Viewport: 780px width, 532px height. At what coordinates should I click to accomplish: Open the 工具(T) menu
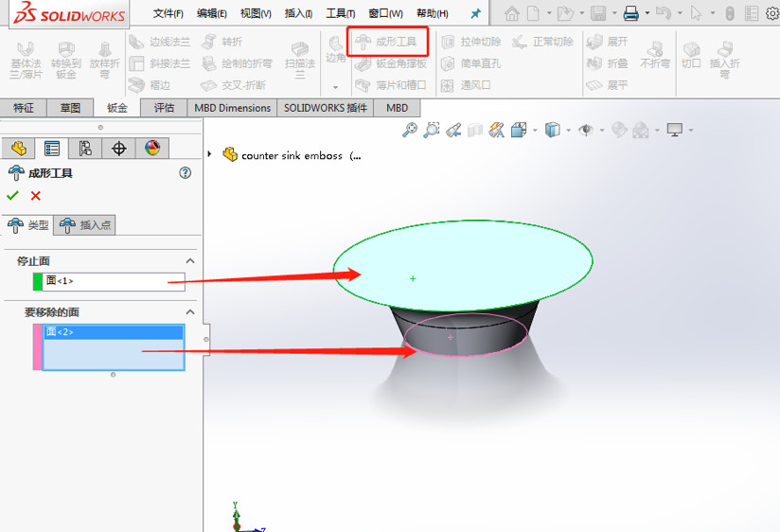pyautogui.click(x=340, y=13)
